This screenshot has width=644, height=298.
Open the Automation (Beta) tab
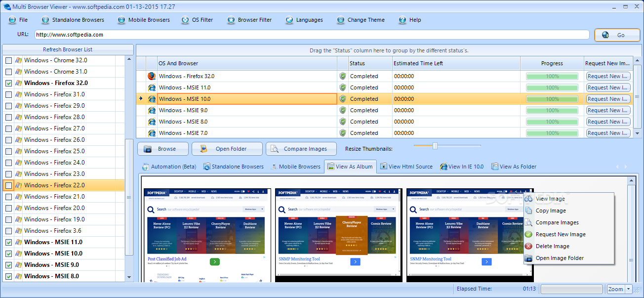[x=169, y=167]
